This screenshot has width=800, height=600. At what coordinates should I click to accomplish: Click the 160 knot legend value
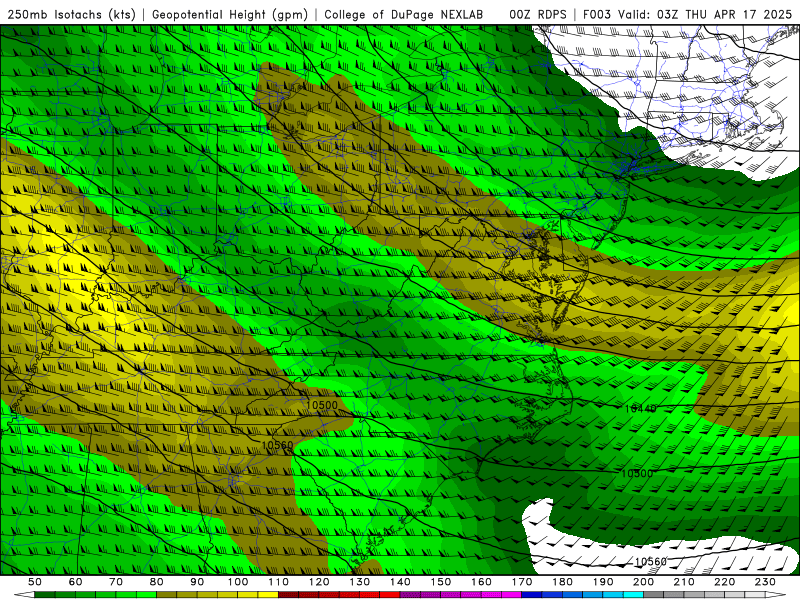click(x=481, y=582)
